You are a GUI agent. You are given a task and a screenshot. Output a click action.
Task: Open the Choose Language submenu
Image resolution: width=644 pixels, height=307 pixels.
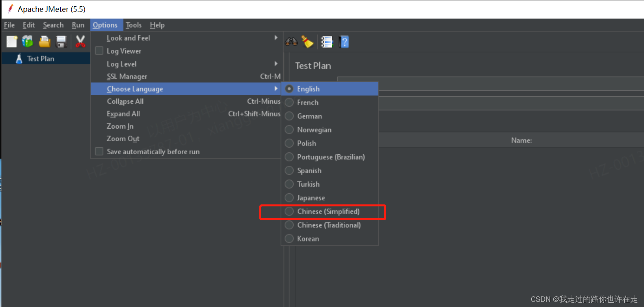[x=186, y=89]
